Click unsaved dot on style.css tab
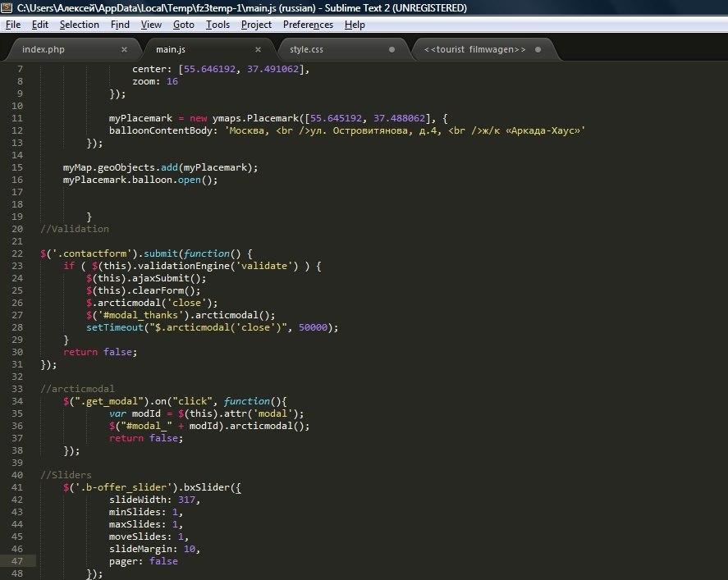This screenshot has height=580, width=728. point(391,49)
